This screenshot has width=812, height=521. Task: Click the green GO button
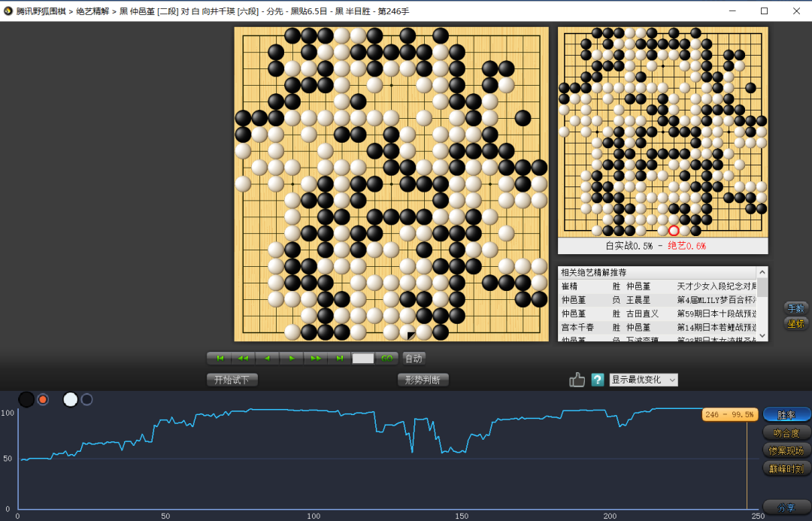click(x=387, y=359)
